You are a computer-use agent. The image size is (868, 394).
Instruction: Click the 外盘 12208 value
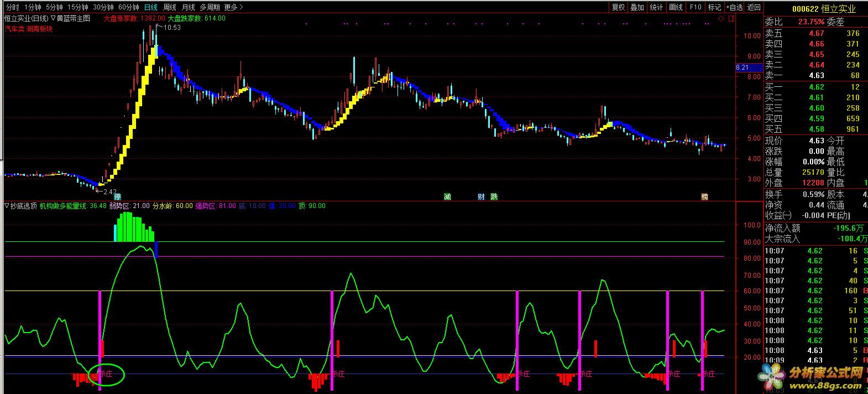click(x=813, y=183)
